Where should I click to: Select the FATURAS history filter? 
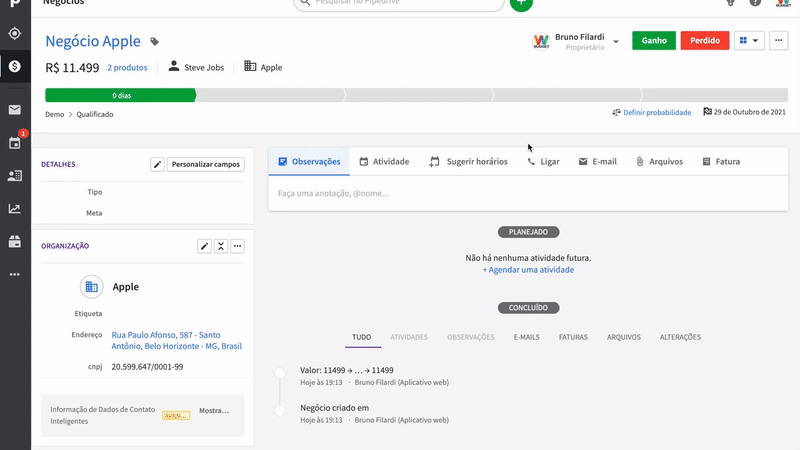point(573,337)
